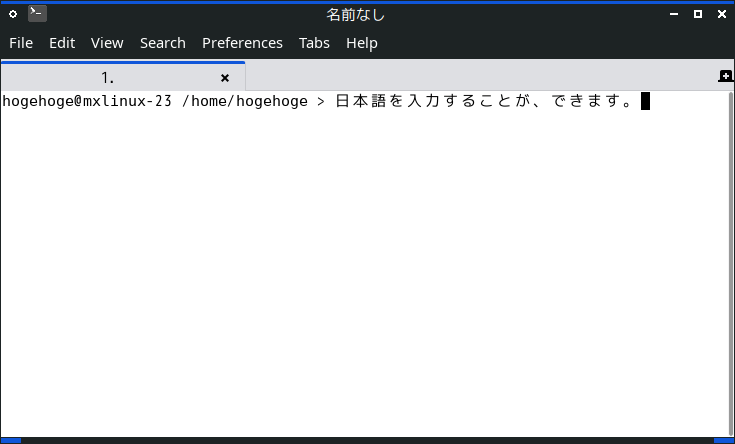Open the View menu
This screenshot has width=735, height=444.
pos(107,43)
